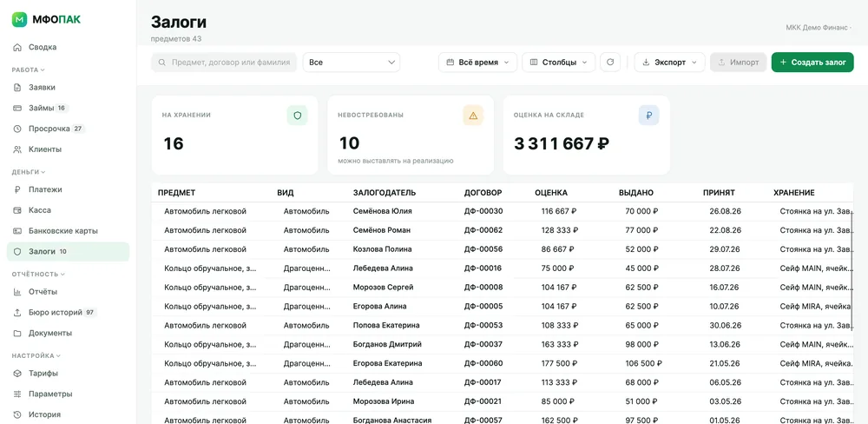Collapse the РАБОТА sidebar section
This screenshot has width=868, height=424.
click(x=29, y=70)
